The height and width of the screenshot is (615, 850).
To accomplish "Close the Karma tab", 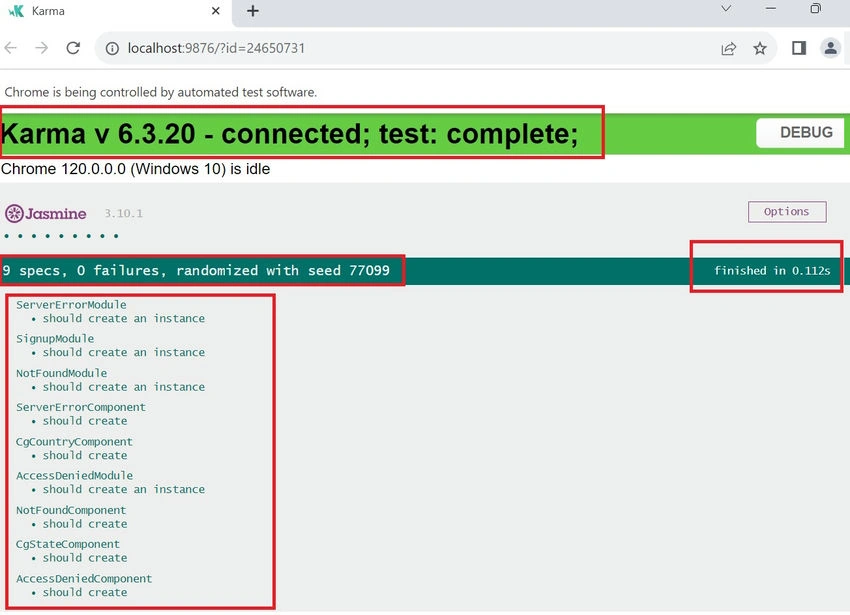I will tap(216, 11).
